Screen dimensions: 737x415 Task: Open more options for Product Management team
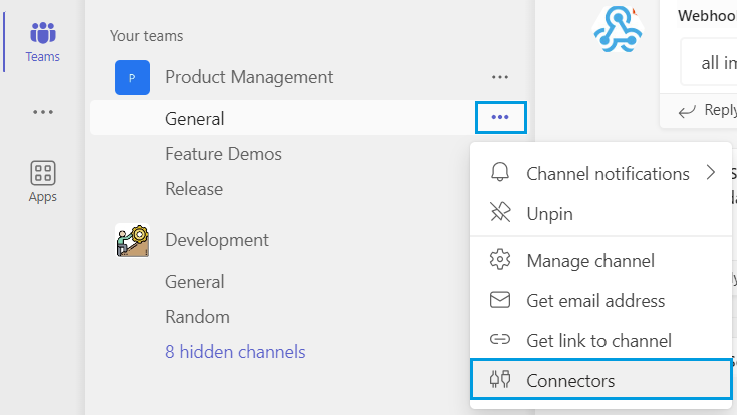click(500, 77)
